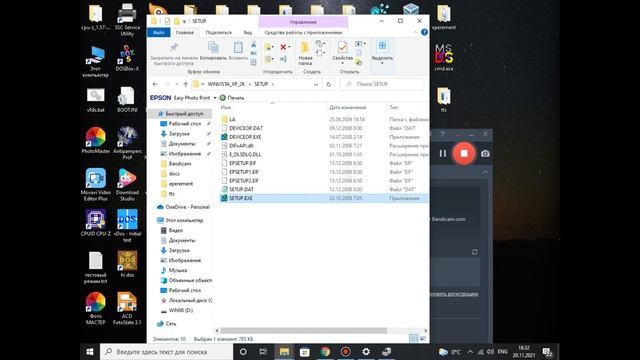Open the DOSBox-X desktop shortcut
Screen dimensions: 640x360
127,57
